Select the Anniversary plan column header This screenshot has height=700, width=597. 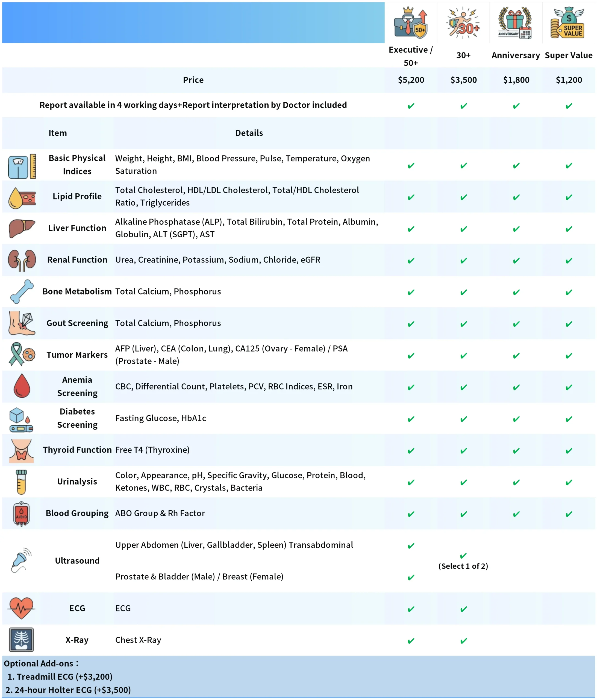coord(516,55)
